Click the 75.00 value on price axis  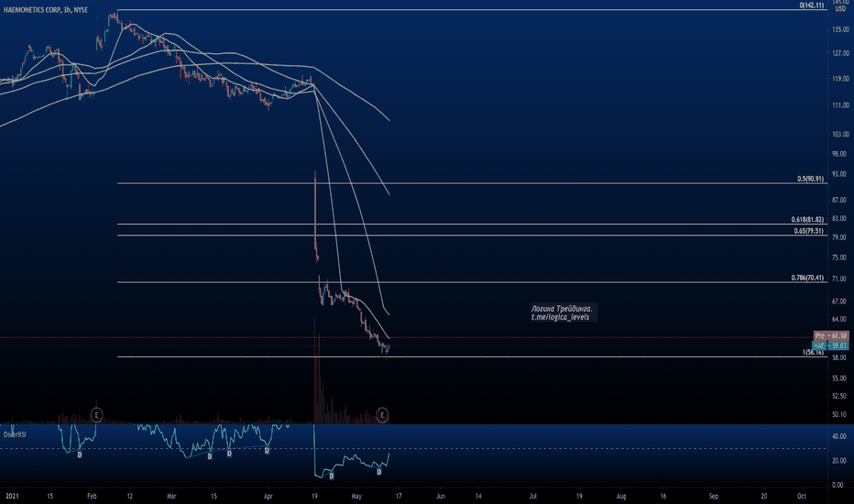pyautogui.click(x=839, y=257)
